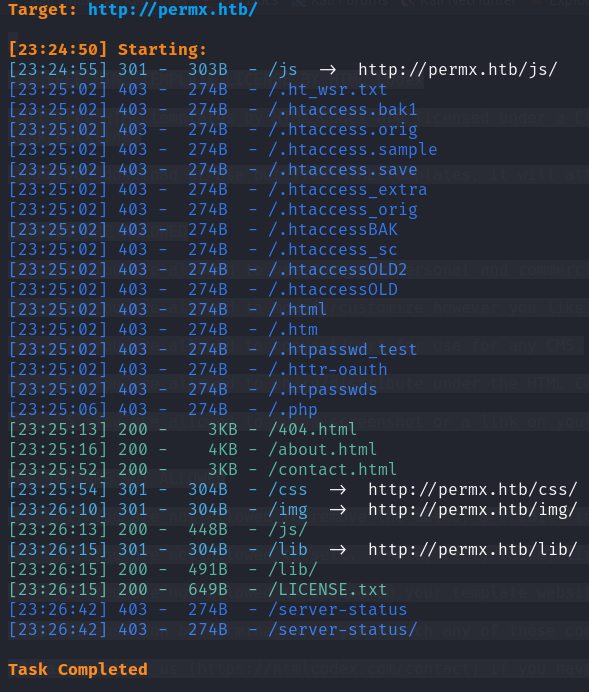589x692 pixels.
Task: Open the redirect link http://permx.htb/lib/
Action: 473,550
